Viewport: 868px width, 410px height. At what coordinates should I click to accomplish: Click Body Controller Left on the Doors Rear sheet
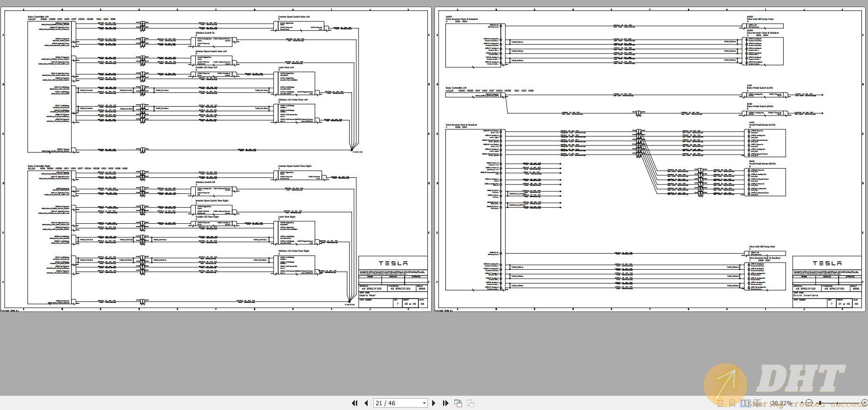(x=38, y=17)
